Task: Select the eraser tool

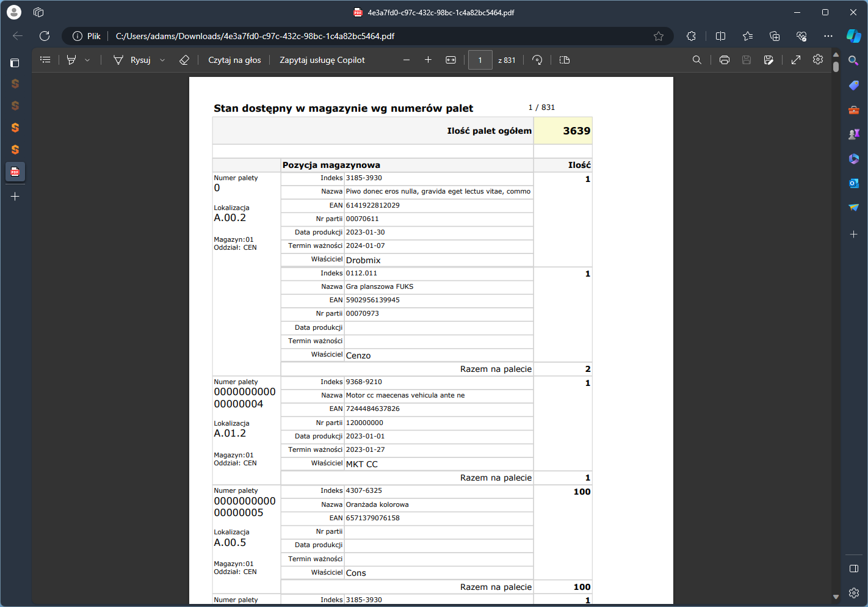Action: (184, 60)
